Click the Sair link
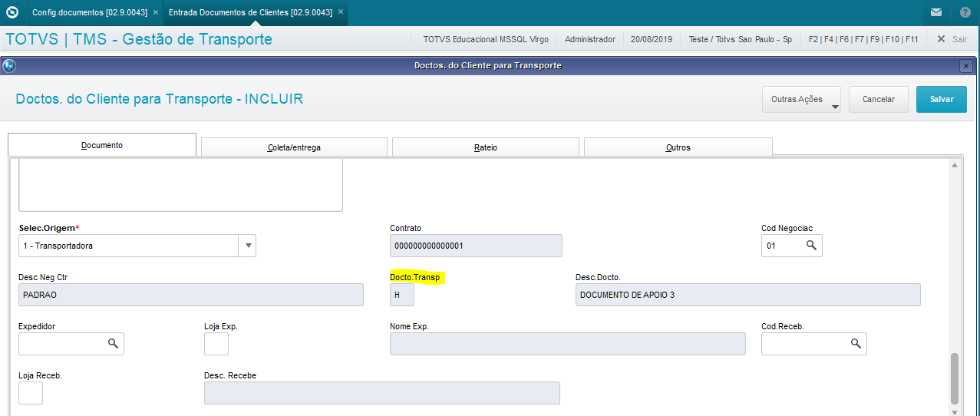The image size is (980, 416). (959, 39)
